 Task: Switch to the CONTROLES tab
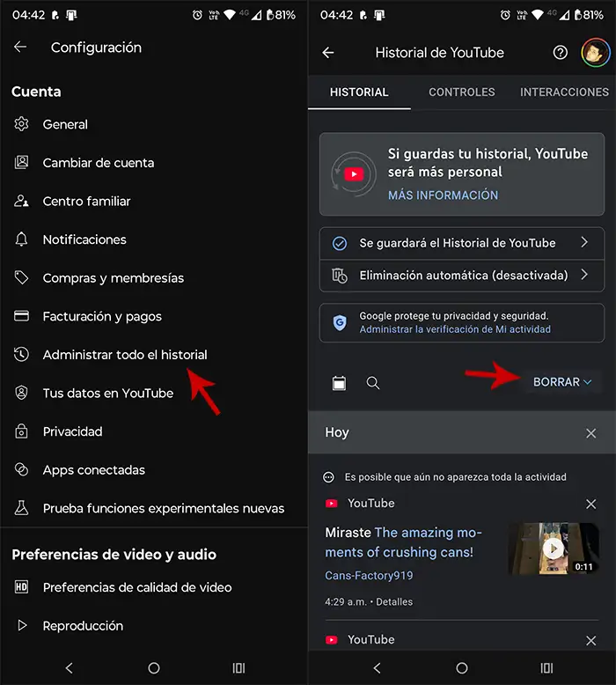pos(461,92)
